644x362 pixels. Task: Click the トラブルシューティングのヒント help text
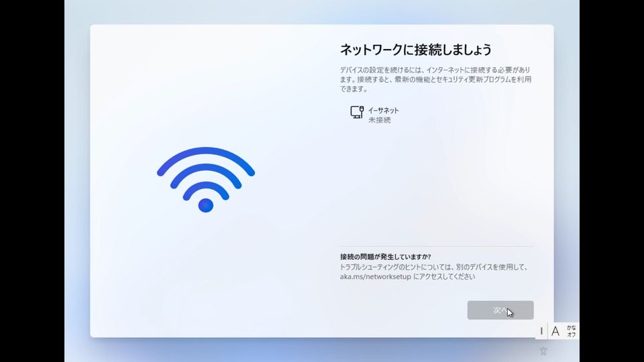point(434,271)
